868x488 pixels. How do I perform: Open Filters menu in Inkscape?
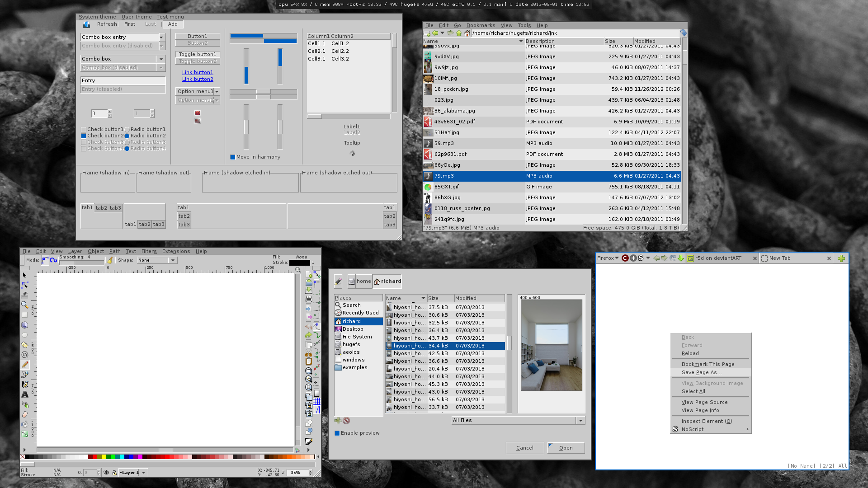(149, 251)
